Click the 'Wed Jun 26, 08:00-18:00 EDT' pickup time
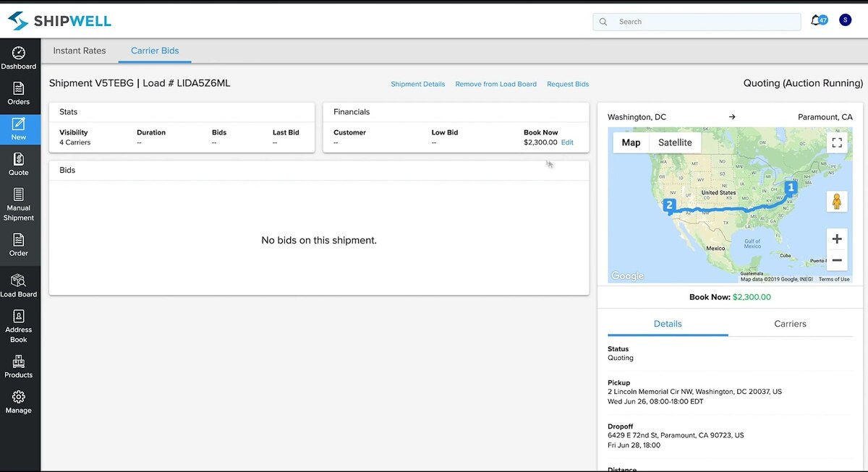Image resolution: width=868 pixels, height=472 pixels. 655,401
